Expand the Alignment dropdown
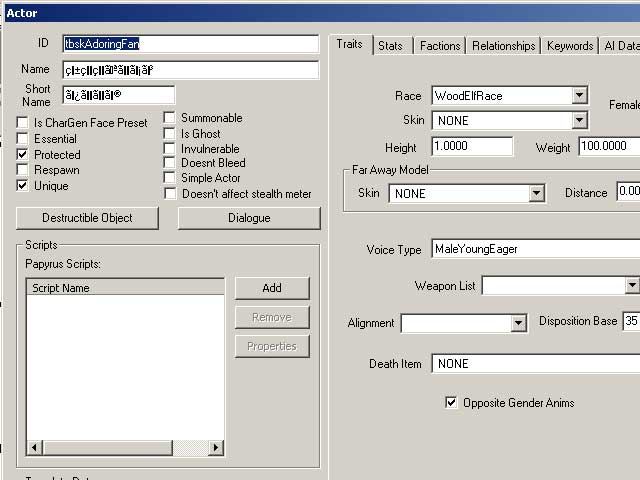640x480 pixels. [x=518, y=323]
